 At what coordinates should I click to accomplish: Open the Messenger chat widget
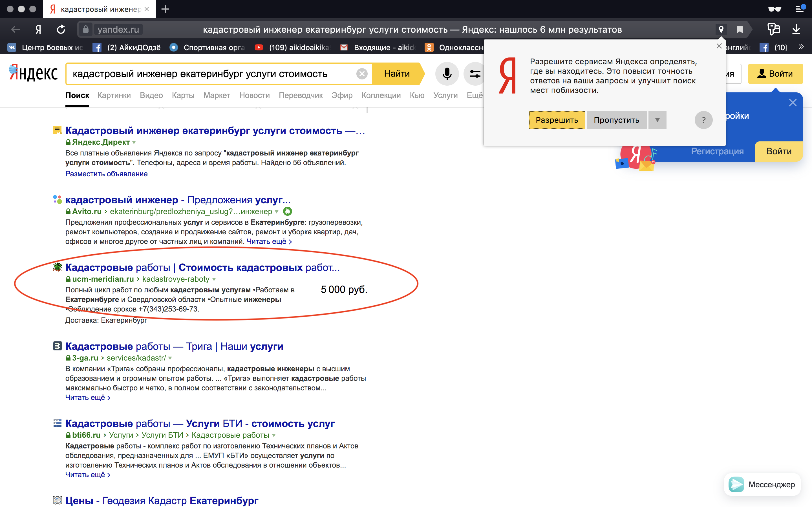[x=762, y=484]
